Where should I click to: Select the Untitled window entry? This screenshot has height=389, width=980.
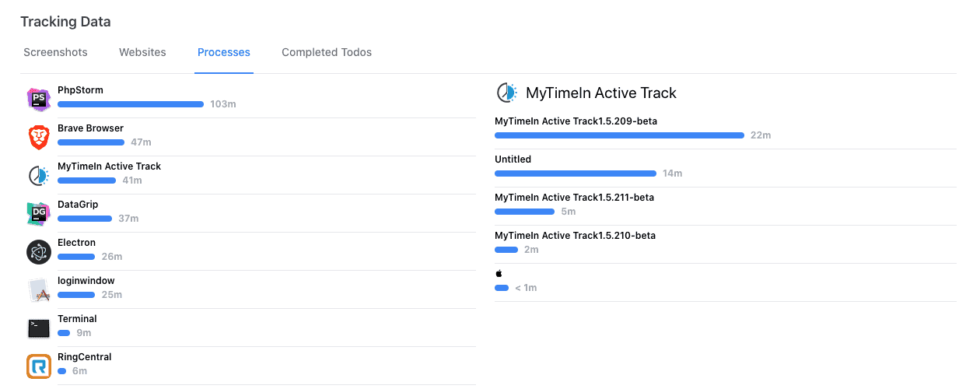point(513,159)
